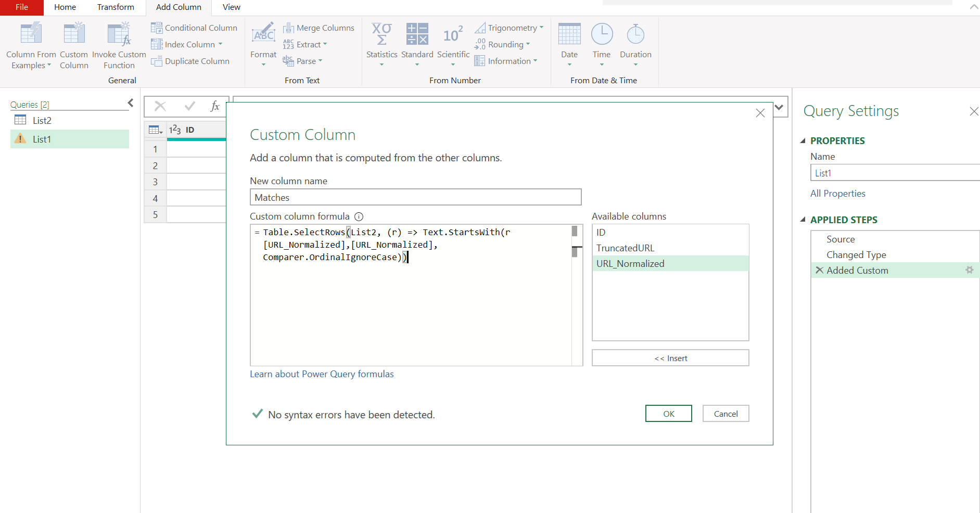Collapse the Queries pane
Image resolution: width=980 pixels, height=513 pixels.
[x=131, y=103]
